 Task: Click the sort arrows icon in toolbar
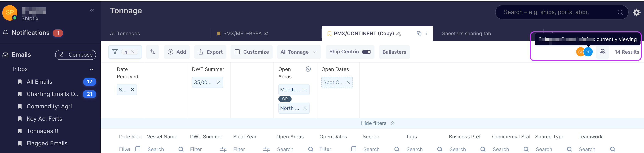(153, 52)
